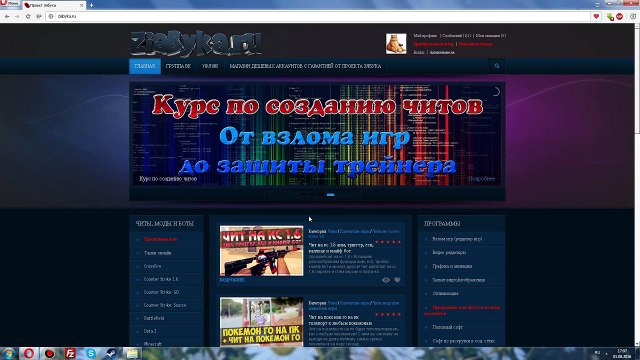Open Opera from the taskbar
Viewport: 640px width, 360px height.
tap(29, 353)
